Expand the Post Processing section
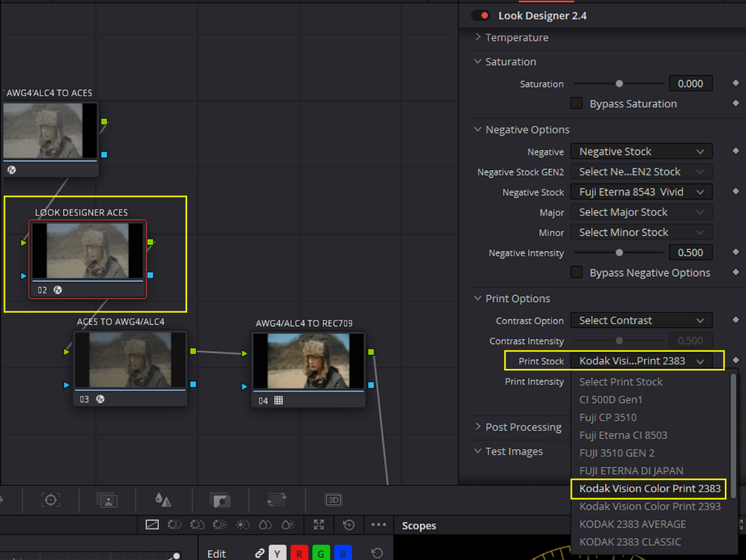Screen dimensions: 746x560 pyautogui.click(x=478, y=427)
